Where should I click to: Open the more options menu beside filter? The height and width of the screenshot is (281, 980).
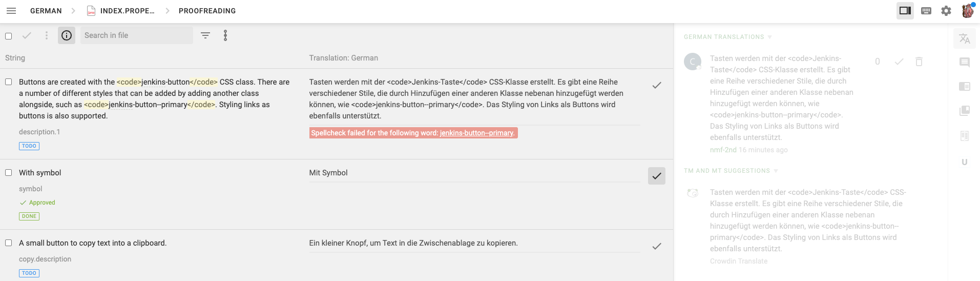[x=225, y=35]
